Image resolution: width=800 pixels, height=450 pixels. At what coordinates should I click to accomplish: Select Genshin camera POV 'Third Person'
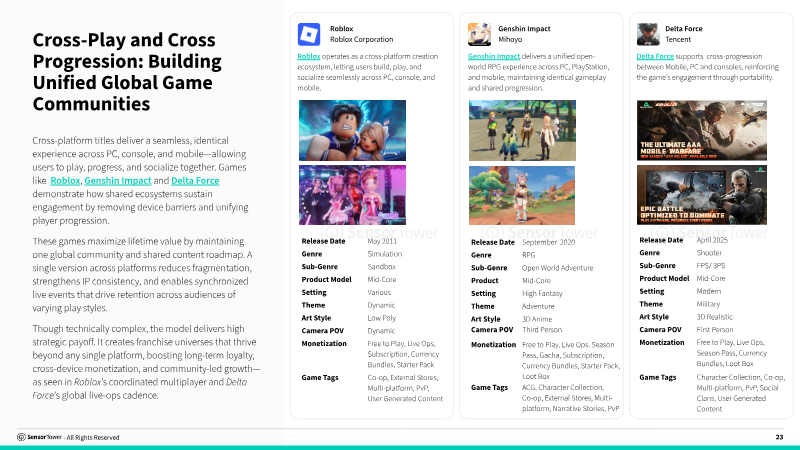pos(542,330)
